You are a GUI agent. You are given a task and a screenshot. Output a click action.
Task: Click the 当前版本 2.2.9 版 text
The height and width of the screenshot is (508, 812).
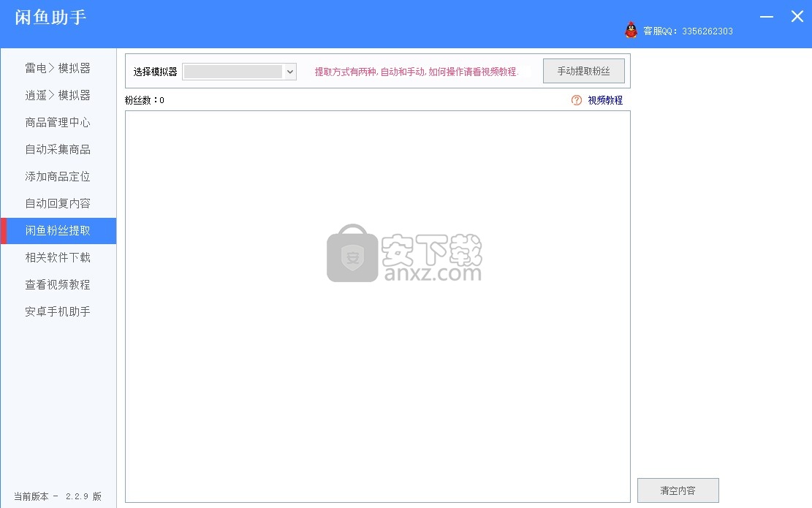[x=58, y=496]
